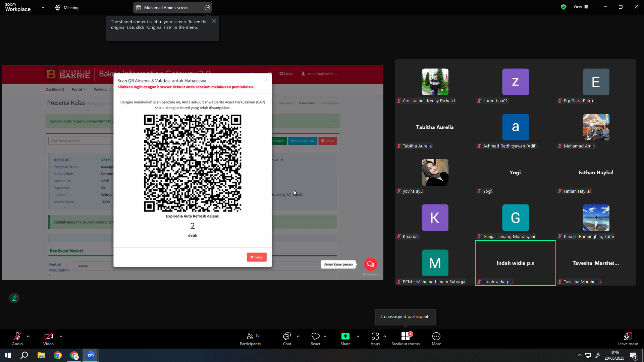Screen dimensions: 644x362
Task: Expand video options arrow next to Video
Action: tap(61, 336)
